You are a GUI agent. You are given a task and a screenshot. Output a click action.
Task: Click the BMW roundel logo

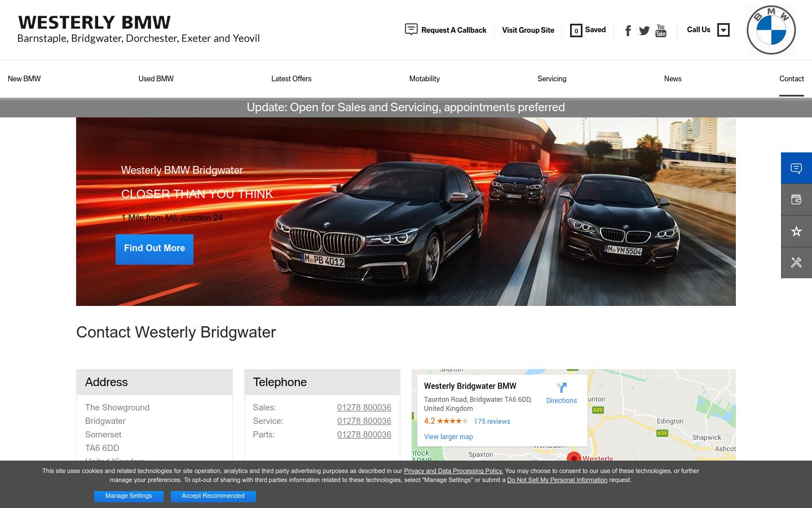pos(771,30)
